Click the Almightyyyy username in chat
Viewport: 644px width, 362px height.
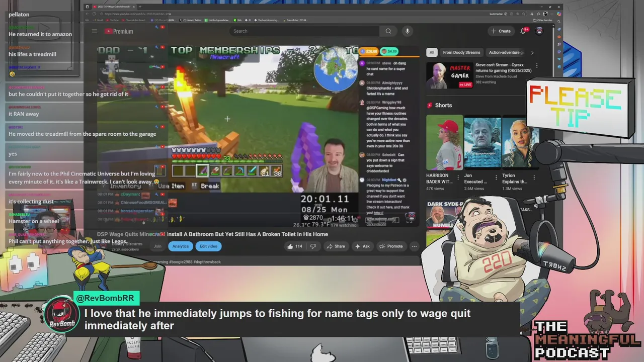pyautogui.click(x=392, y=82)
